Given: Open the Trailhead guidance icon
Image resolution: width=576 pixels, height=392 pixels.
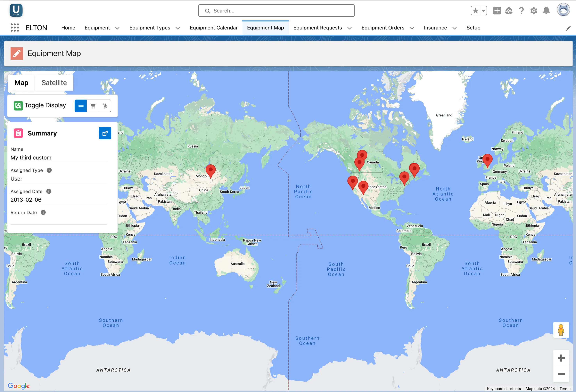Looking at the screenshot, I should [x=509, y=11].
